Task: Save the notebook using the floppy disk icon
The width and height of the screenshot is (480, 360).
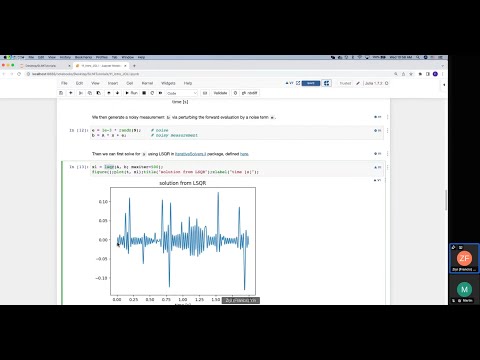Action: point(61,93)
